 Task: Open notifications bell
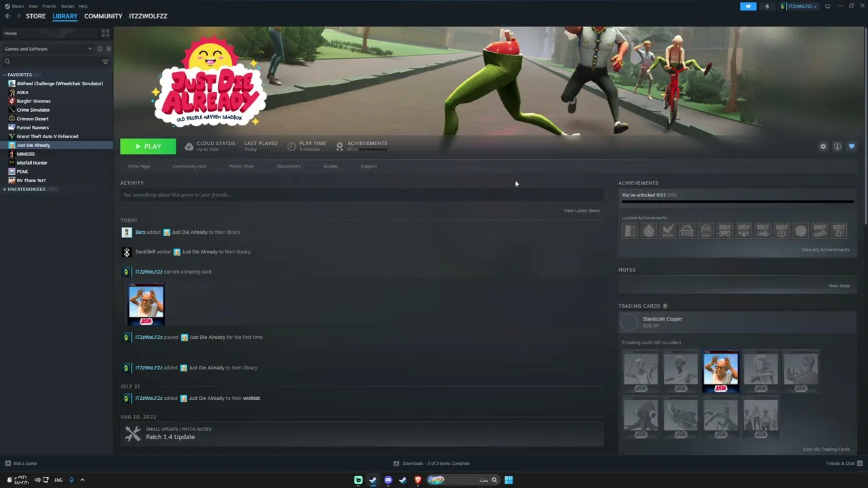767,6
